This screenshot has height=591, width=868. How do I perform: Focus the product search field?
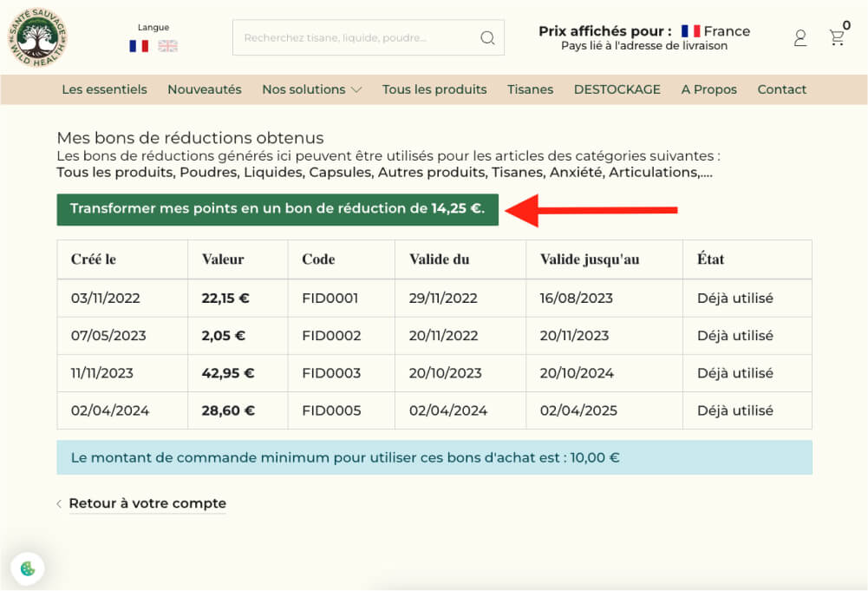pos(369,37)
